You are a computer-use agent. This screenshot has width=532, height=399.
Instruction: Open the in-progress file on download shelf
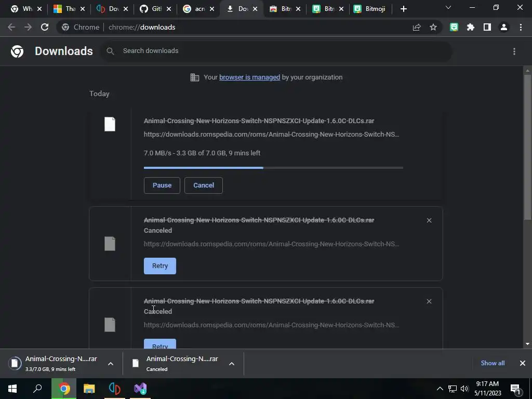point(61,363)
